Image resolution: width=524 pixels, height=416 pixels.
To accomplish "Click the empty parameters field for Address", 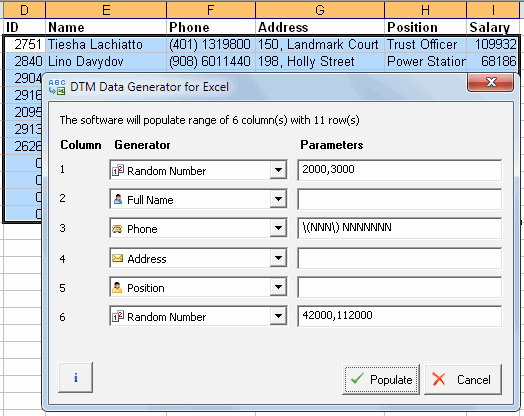I will click(399, 258).
